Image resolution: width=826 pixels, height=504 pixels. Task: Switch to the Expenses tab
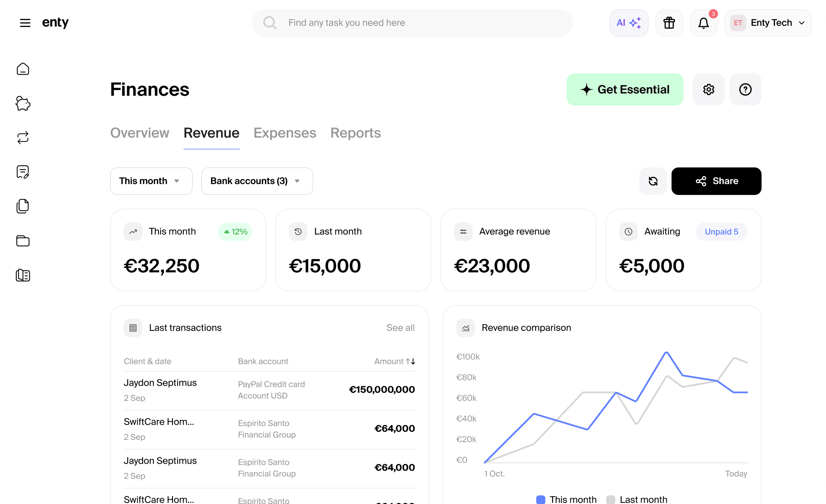click(x=285, y=133)
